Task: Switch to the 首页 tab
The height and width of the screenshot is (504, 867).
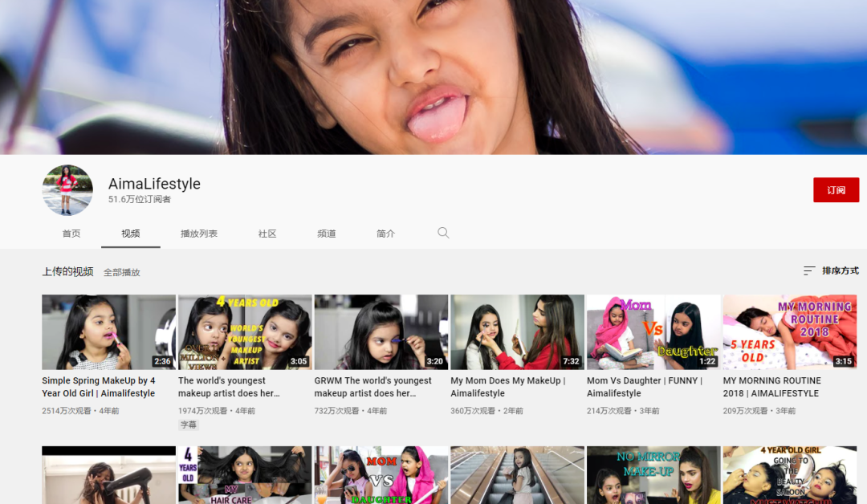Action: [x=71, y=234]
